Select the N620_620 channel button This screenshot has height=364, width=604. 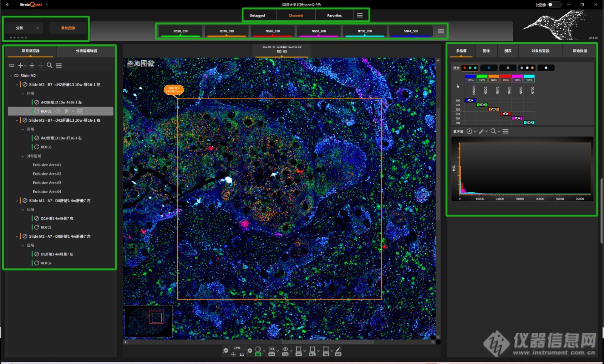tap(273, 31)
